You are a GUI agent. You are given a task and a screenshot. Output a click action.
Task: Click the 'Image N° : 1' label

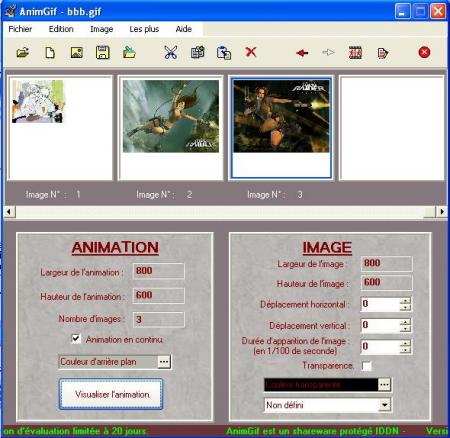tap(53, 195)
